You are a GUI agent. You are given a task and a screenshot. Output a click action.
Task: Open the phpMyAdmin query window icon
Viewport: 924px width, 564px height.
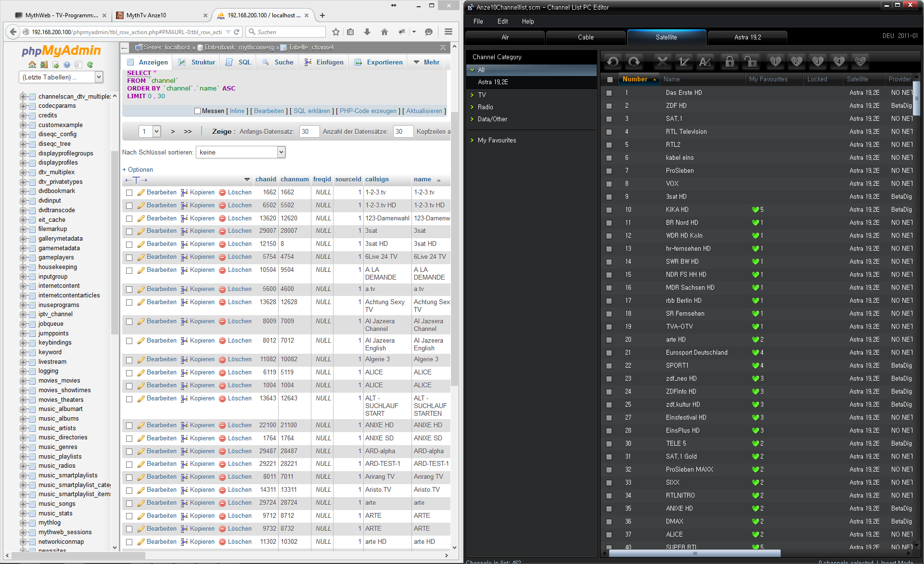55,64
